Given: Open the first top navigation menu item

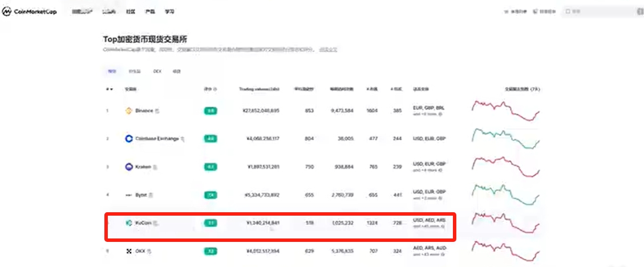Looking at the screenshot, I should coord(83,12).
